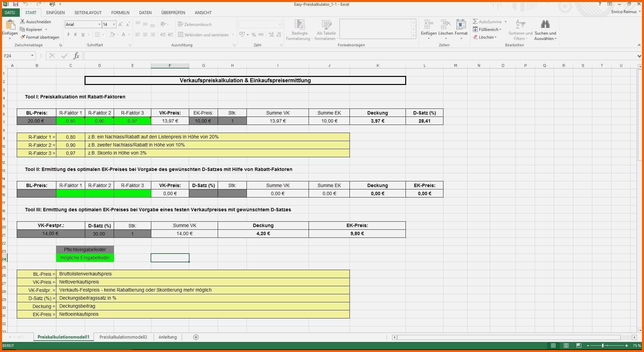Image resolution: width=644 pixels, height=352 pixels.
Task: Add a new sheet with plus icon
Action: tap(196, 337)
